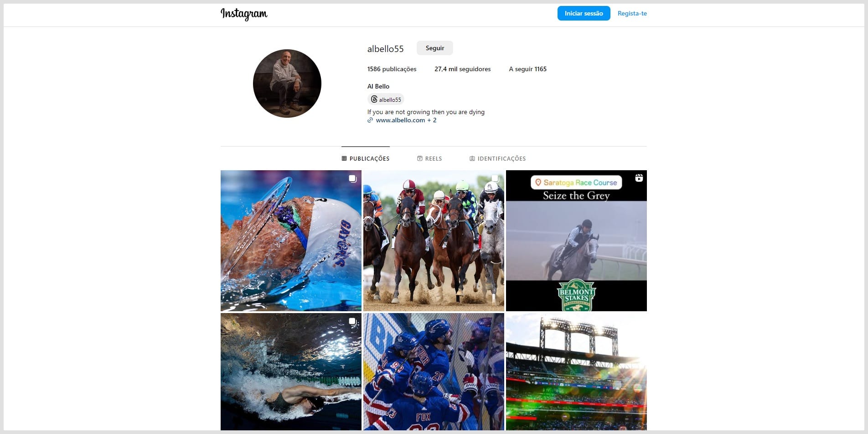868x434 pixels.
Task: Select the PUBLICAÇÕES tab
Action: tap(366, 159)
